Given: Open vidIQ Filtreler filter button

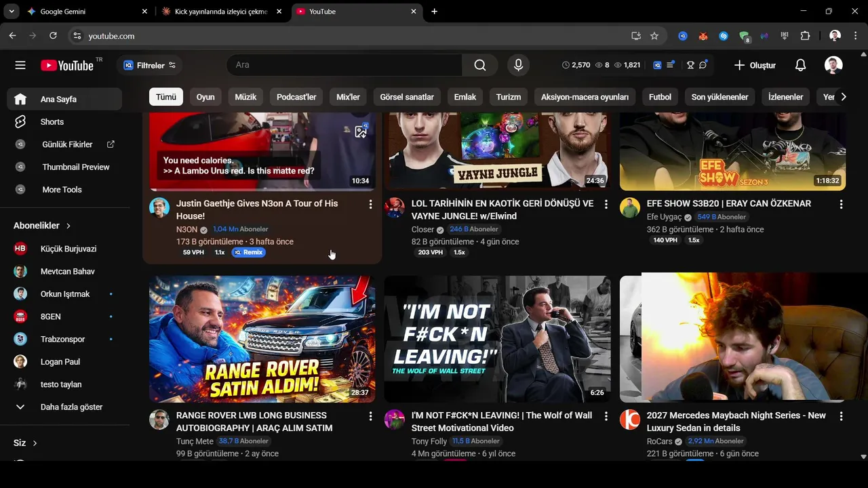Looking at the screenshot, I should 150,65.
